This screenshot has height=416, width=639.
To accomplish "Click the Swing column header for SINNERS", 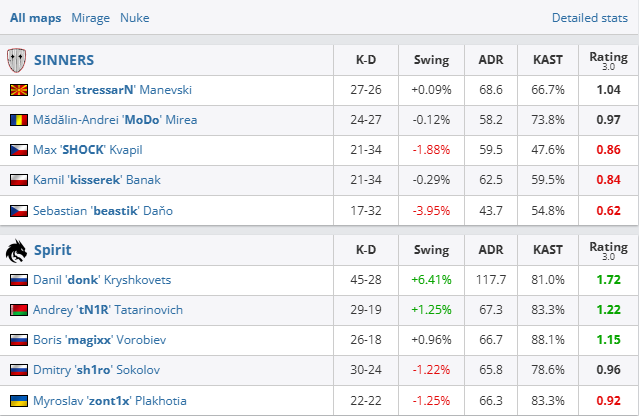I will coord(431,60).
